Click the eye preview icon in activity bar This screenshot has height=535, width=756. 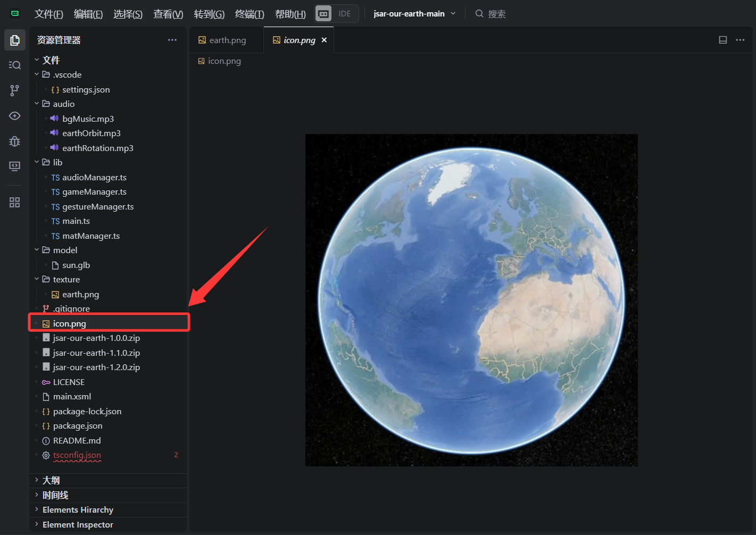(x=15, y=116)
